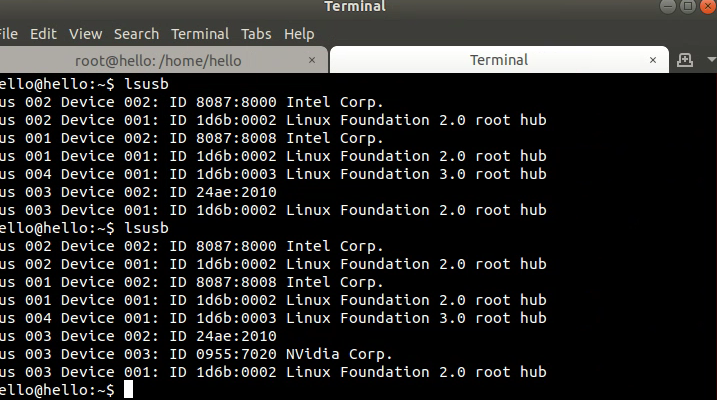Click the cursor at the last prompt

pyautogui.click(x=128, y=390)
